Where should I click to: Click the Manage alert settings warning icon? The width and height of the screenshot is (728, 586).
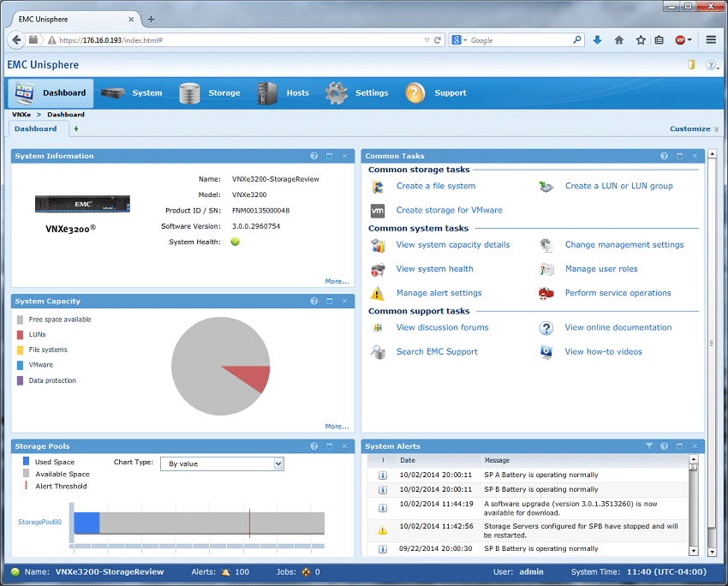[x=377, y=294]
